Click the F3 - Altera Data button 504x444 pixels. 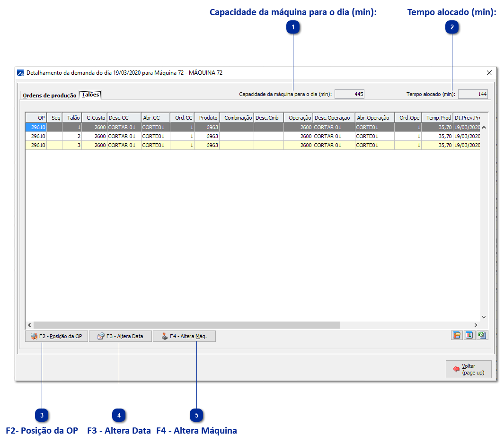coord(120,336)
